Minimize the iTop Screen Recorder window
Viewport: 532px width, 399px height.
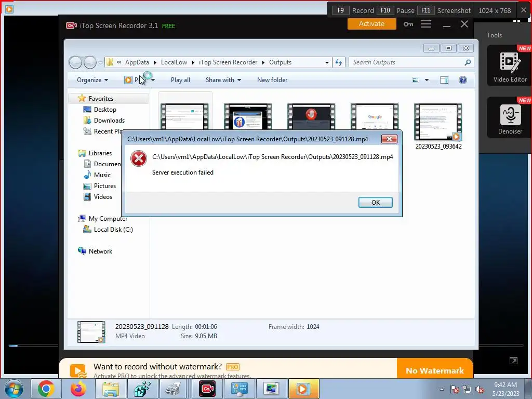pos(446,25)
